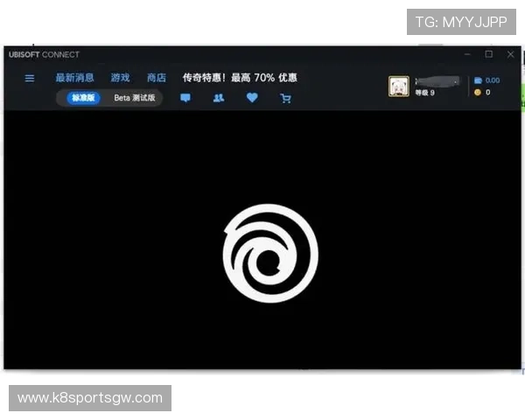Viewport: 525px width, 420px height.
Task: Open the hamburger menu
Action: tap(29, 78)
